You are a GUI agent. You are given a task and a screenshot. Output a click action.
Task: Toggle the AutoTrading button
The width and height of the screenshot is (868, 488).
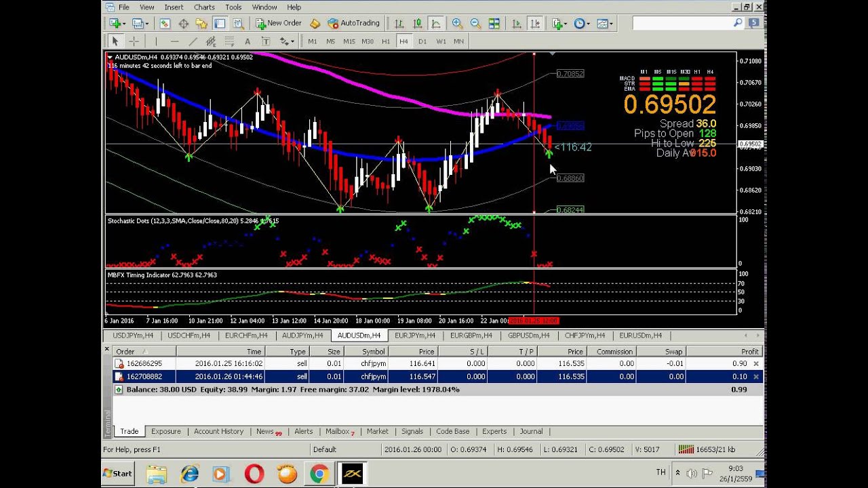(353, 23)
